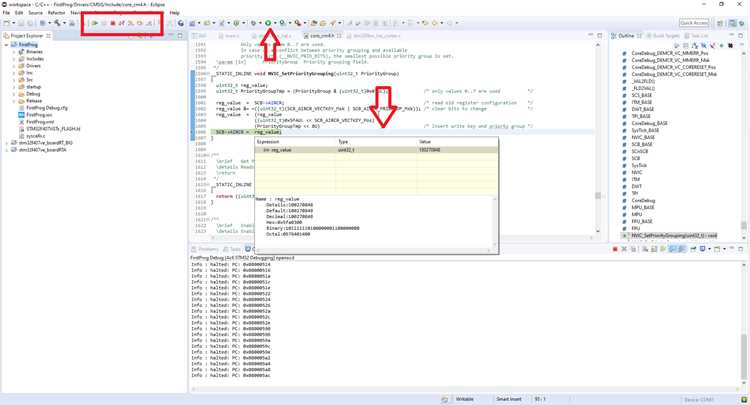
Task: Click the red Terminate debug icon
Action: 113,23
